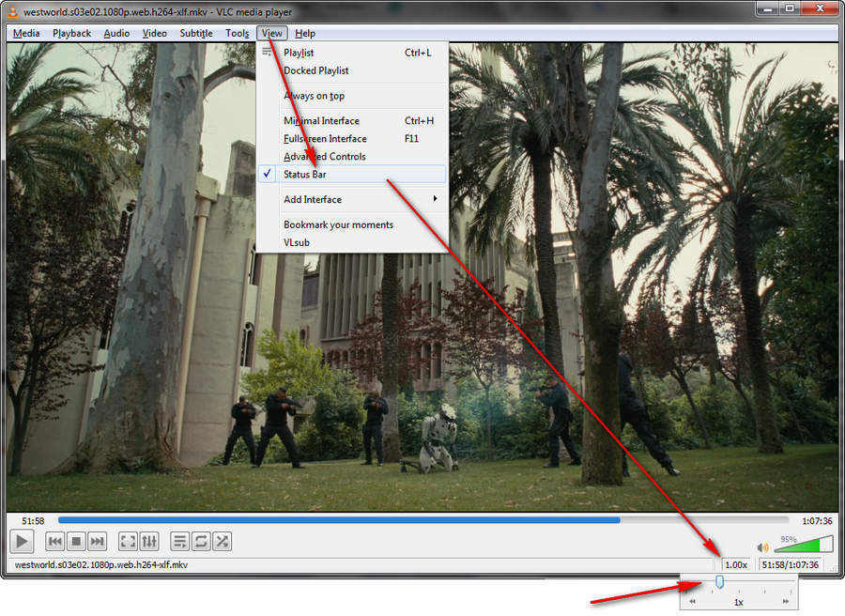The image size is (845, 616).
Task: Launch VLsub extension
Action: pos(352,242)
